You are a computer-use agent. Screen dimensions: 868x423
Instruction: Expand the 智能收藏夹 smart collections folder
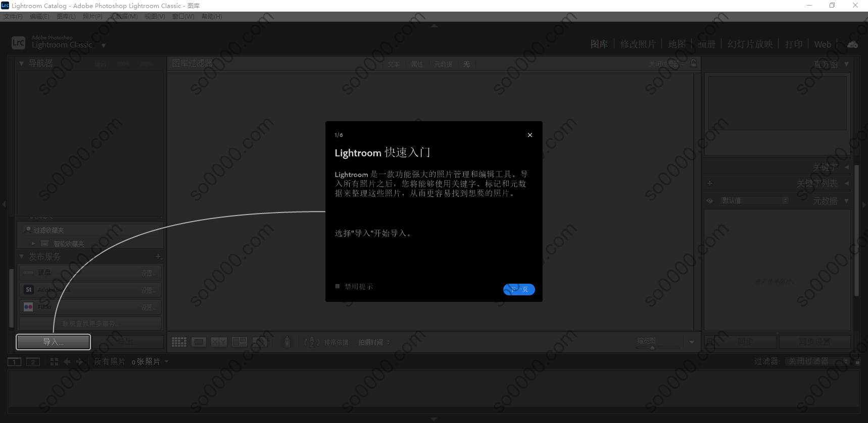click(x=33, y=243)
